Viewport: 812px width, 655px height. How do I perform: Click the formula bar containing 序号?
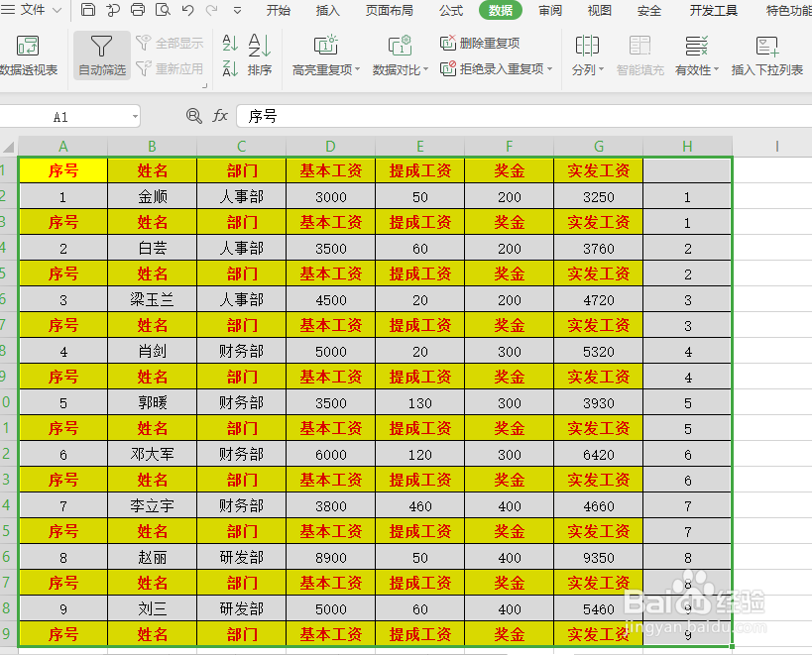coord(524,116)
